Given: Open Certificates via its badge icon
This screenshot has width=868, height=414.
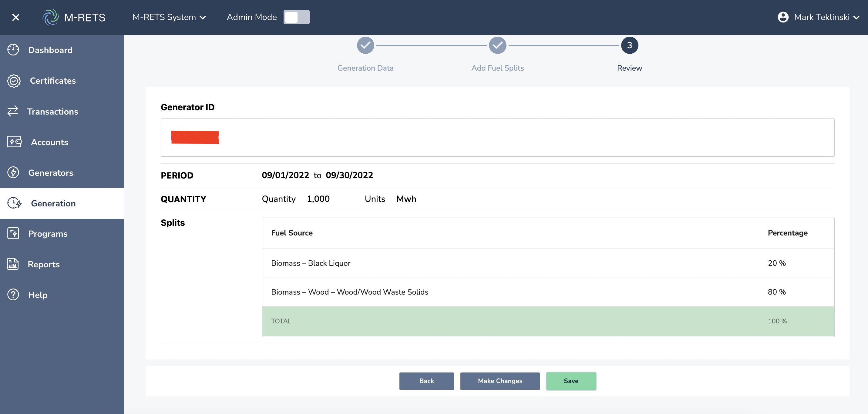Looking at the screenshot, I should [x=14, y=81].
